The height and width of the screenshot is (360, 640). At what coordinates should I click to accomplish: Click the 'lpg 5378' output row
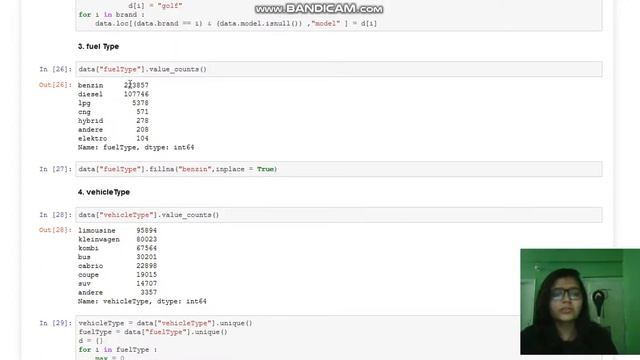113,103
